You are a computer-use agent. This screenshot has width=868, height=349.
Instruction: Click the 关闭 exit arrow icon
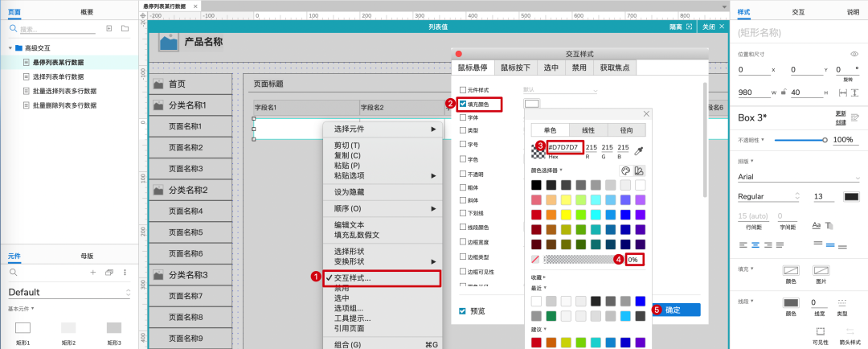click(x=721, y=27)
